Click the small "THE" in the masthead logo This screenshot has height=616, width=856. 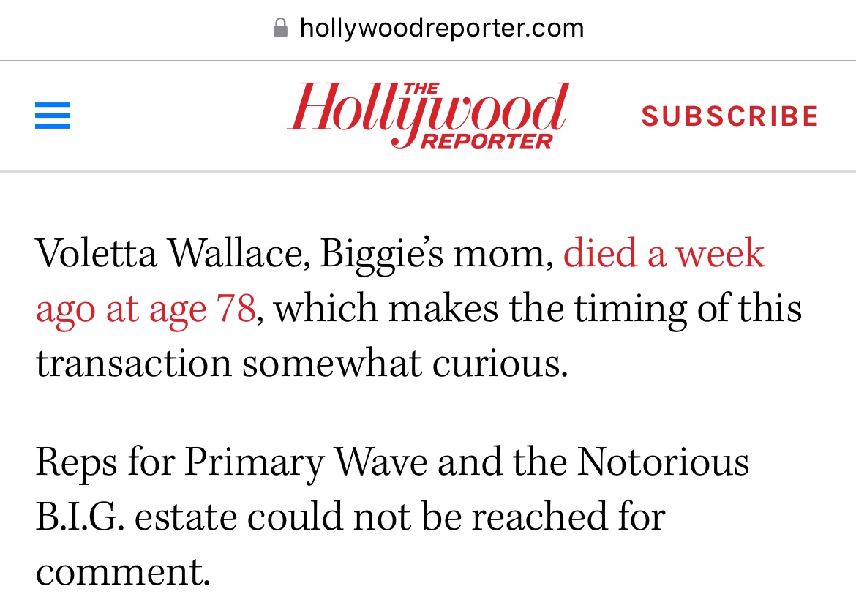(x=421, y=89)
